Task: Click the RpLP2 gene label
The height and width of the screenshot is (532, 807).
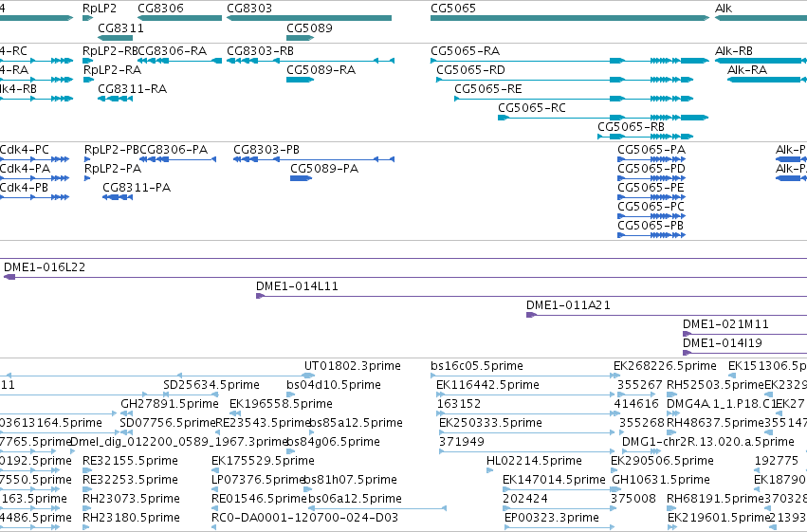Action: tap(100, 9)
